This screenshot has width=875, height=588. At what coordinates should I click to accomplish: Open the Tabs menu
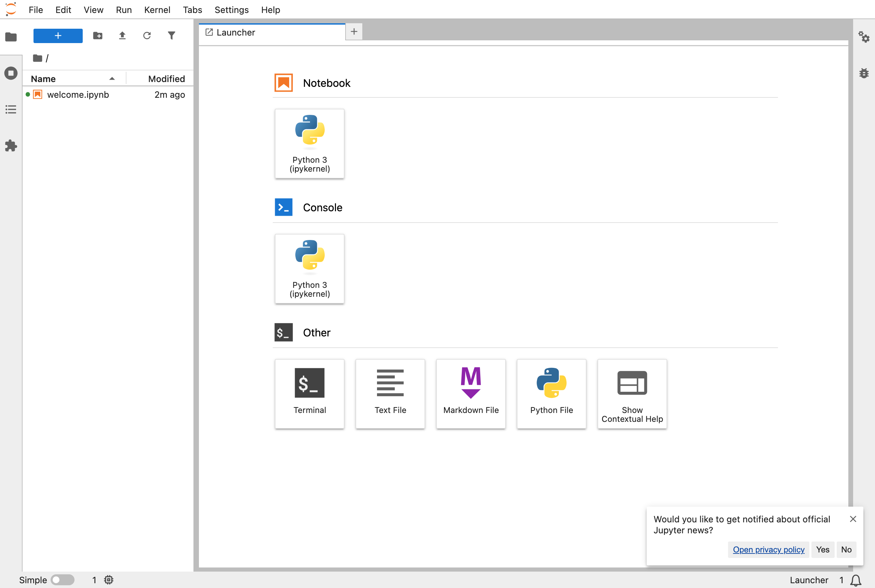pos(192,10)
